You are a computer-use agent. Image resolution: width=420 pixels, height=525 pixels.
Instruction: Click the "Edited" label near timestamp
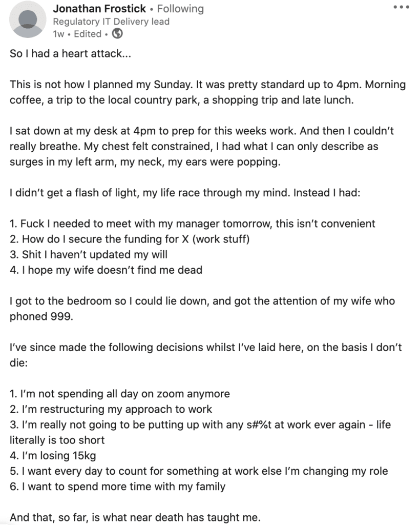[88, 34]
